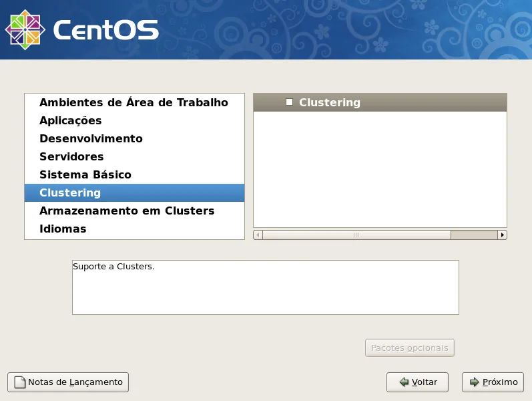Click the scrollbar right arrow

[x=502, y=235]
